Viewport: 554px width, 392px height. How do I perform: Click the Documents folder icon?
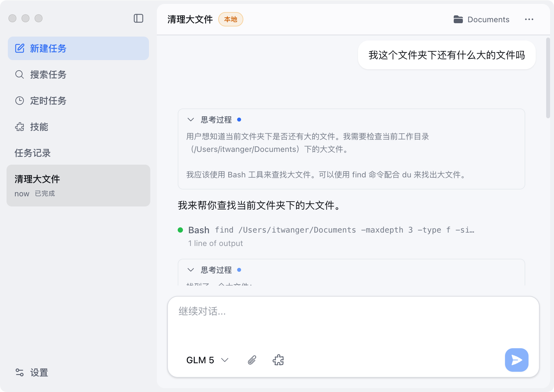458,20
